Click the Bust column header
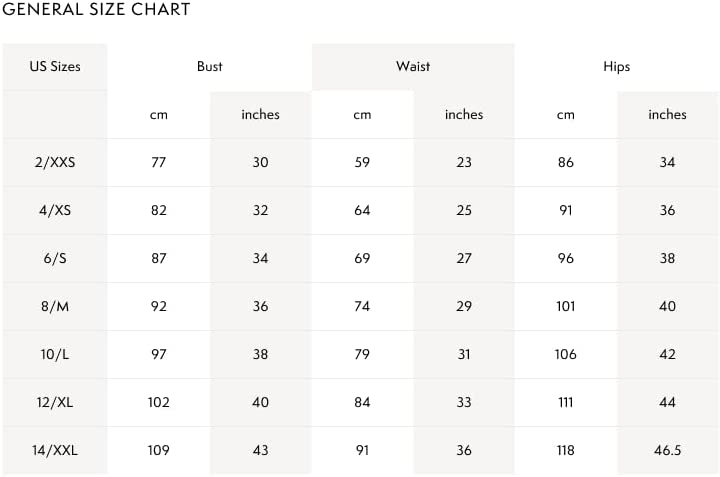 tap(210, 67)
